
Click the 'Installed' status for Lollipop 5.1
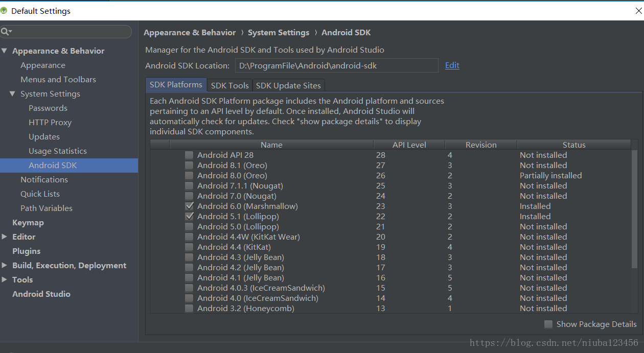[x=535, y=216]
